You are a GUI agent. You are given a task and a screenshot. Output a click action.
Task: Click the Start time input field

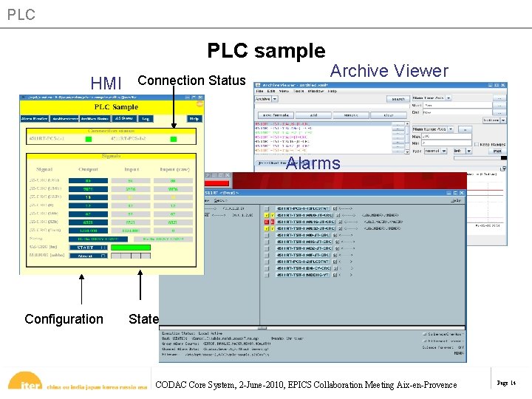(457, 105)
